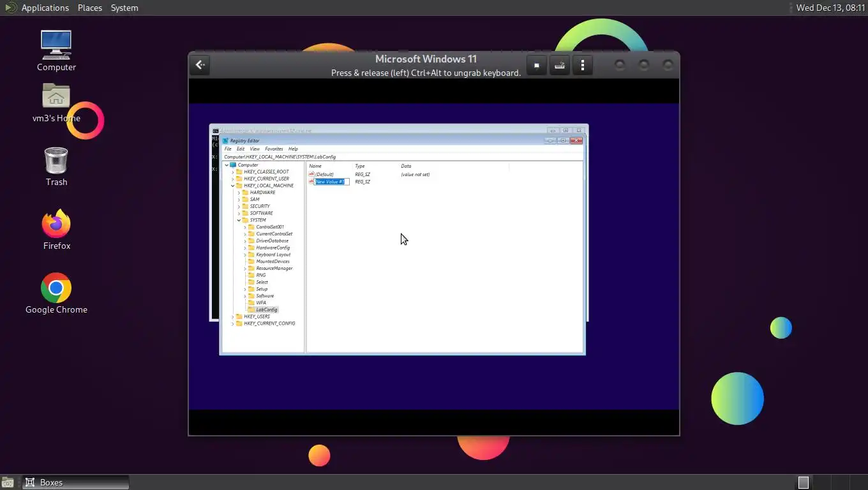This screenshot has width=868, height=490.
Task: Open the Trash desktop icon
Action: (x=56, y=160)
